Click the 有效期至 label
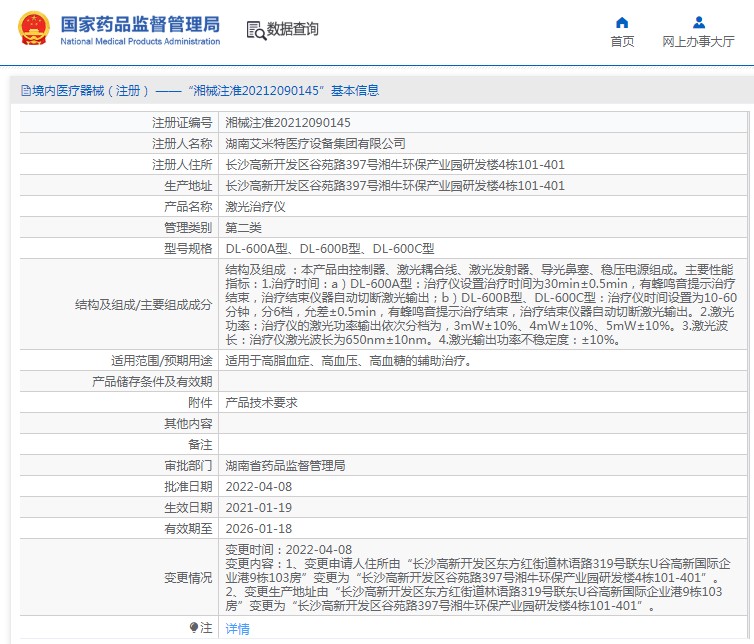This screenshot has width=754, height=644. [x=188, y=529]
